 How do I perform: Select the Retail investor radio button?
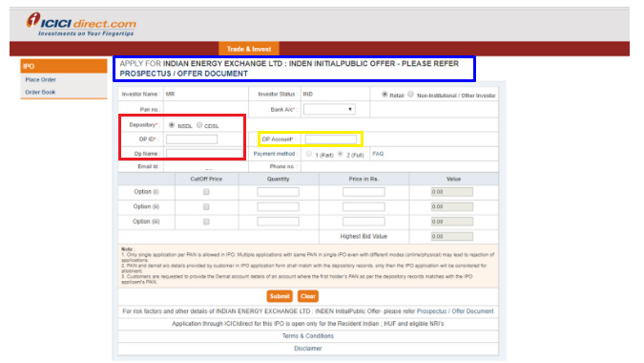pyautogui.click(x=384, y=95)
